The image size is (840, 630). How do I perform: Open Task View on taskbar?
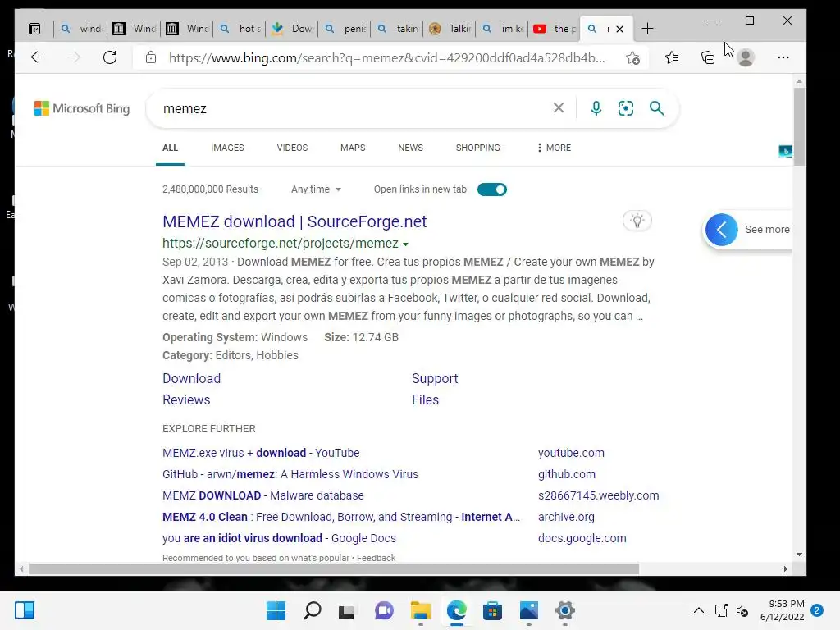[x=347, y=610]
